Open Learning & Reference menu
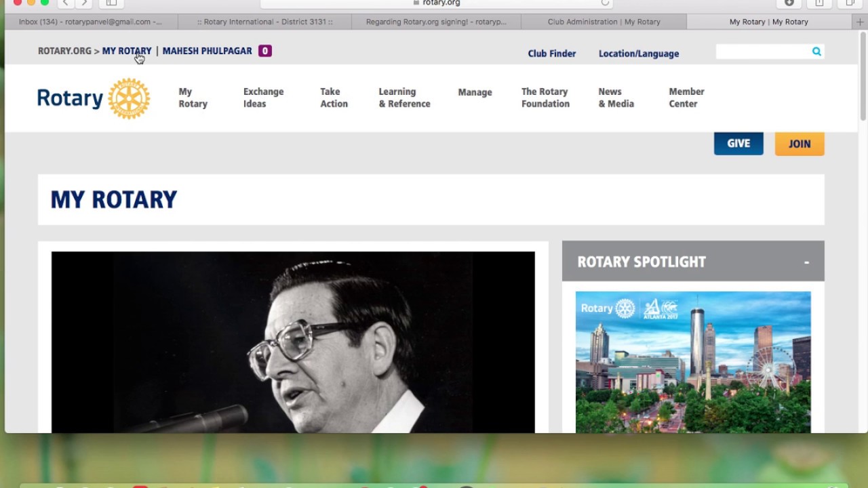Image resolution: width=868 pixels, height=488 pixels. click(404, 98)
